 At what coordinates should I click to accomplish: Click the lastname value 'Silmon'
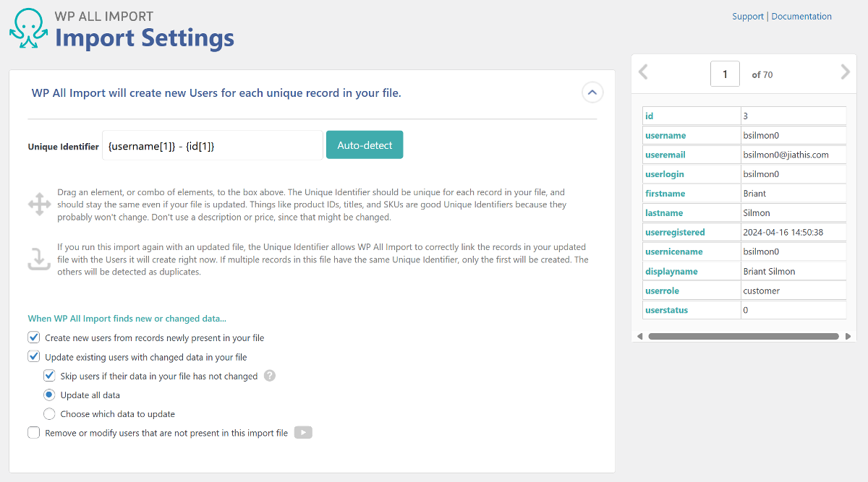[757, 213]
